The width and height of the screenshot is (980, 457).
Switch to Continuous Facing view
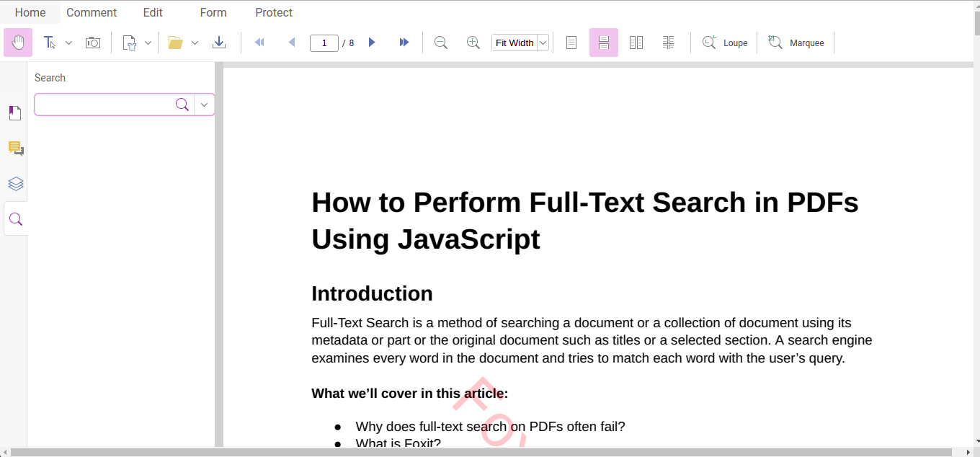click(x=669, y=43)
